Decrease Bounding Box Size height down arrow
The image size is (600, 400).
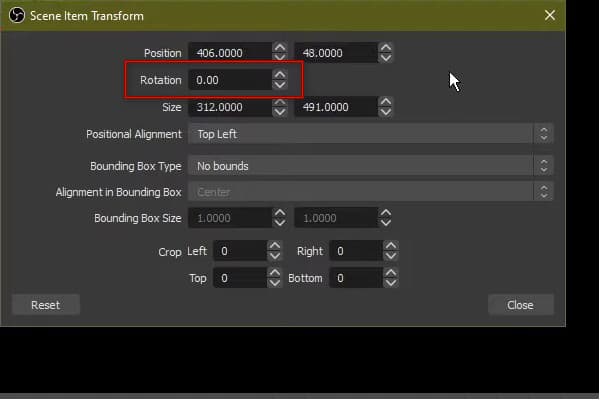click(x=386, y=223)
